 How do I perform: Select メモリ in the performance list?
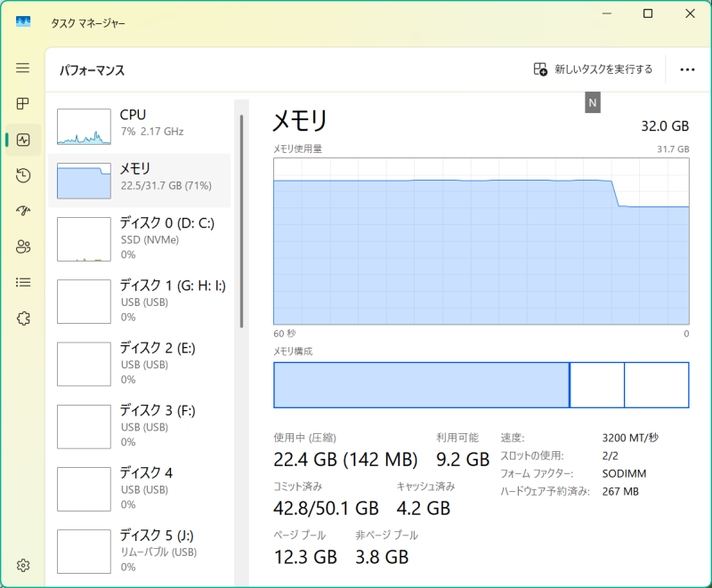tap(140, 181)
